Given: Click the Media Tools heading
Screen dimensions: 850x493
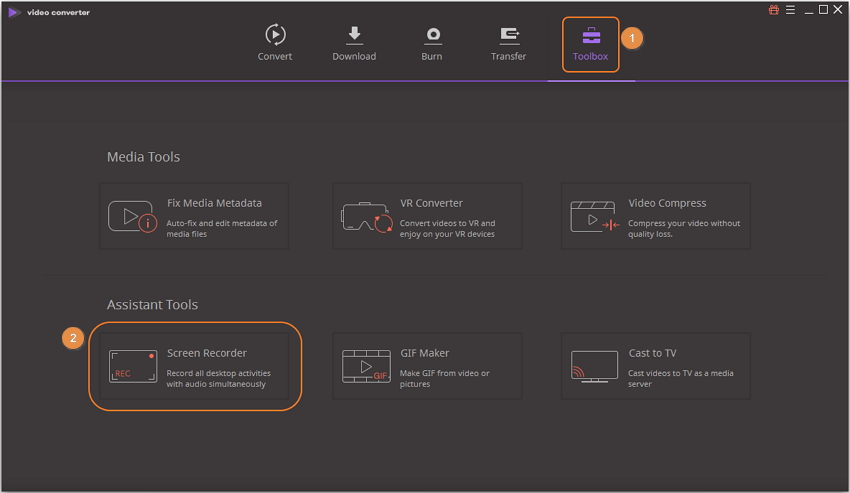Looking at the screenshot, I should click(144, 157).
